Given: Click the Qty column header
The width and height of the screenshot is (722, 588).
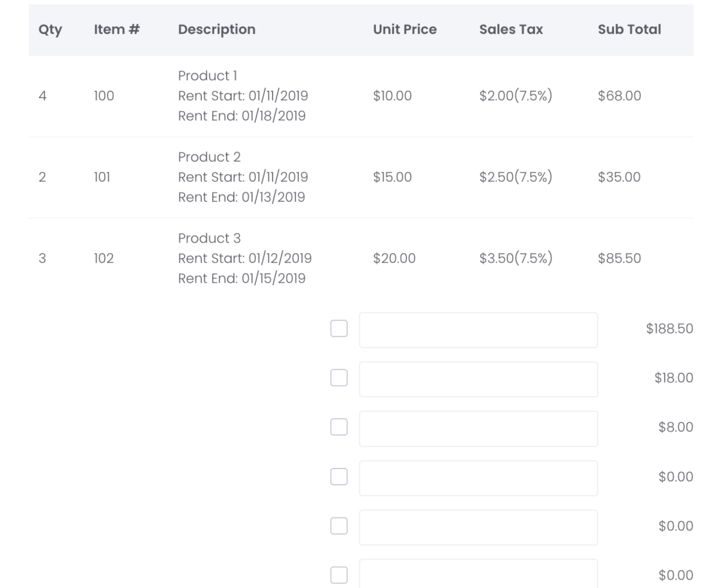Looking at the screenshot, I should click(50, 30).
